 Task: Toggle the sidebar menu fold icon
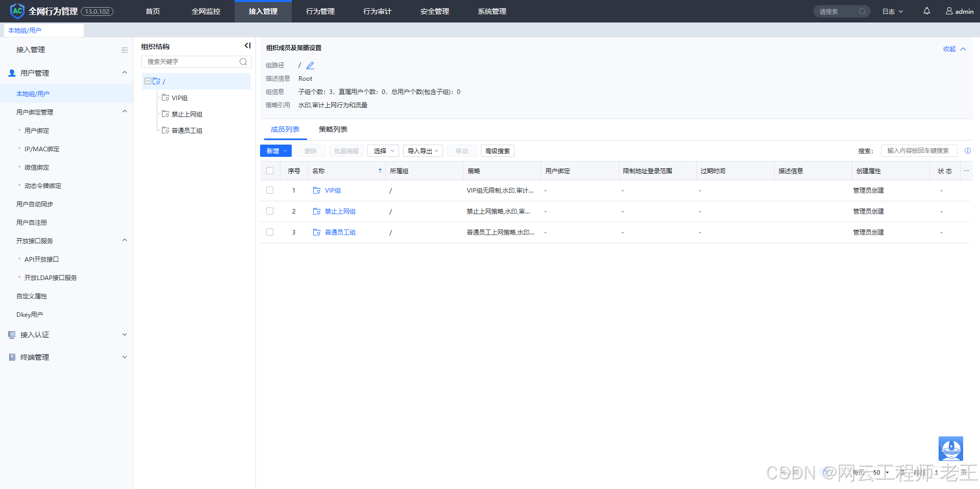click(124, 50)
